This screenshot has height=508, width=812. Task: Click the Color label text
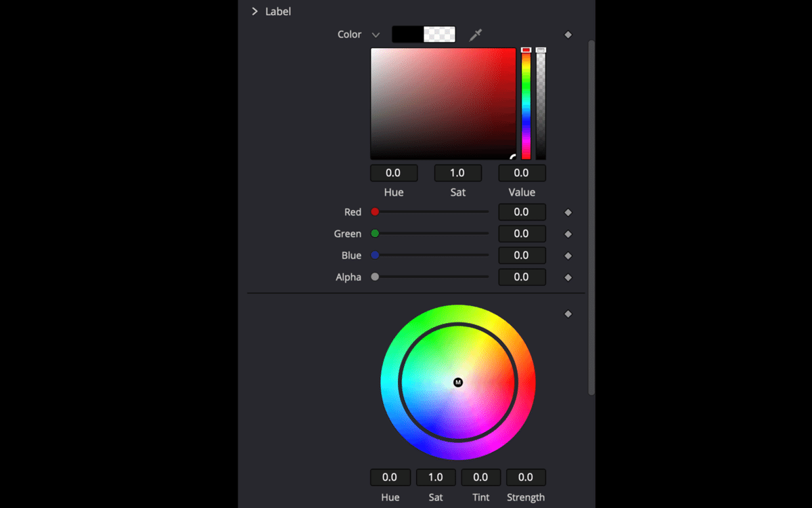click(349, 35)
